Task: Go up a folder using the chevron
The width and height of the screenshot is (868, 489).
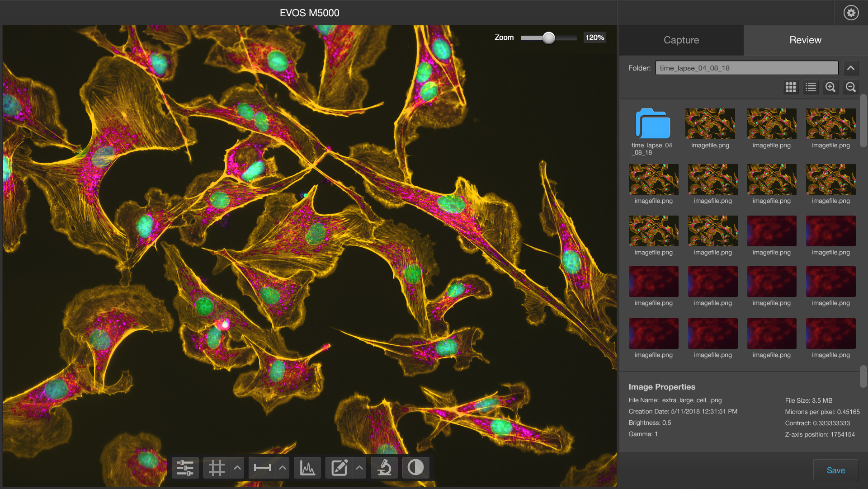Action: click(851, 68)
